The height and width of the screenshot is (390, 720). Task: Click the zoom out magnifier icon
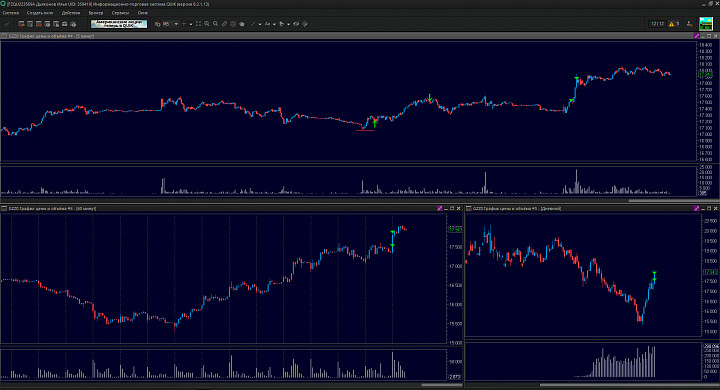(x=207, y=24)
